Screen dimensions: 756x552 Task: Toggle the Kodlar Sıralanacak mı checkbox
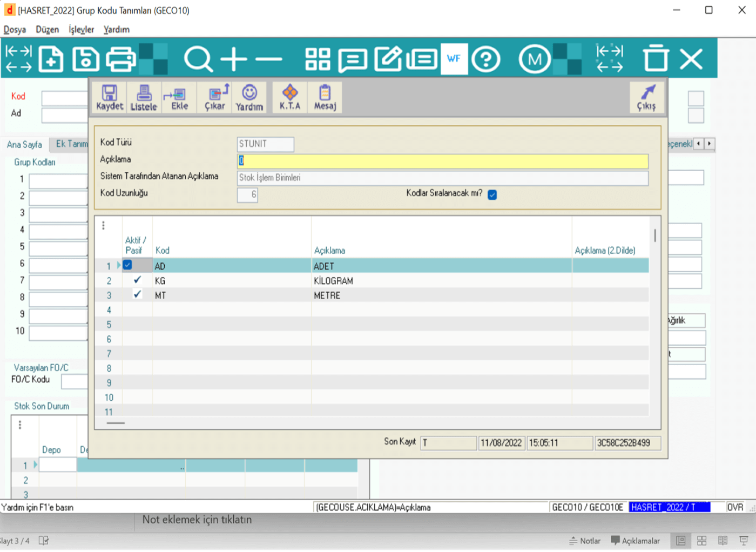(x=492, y=194)
